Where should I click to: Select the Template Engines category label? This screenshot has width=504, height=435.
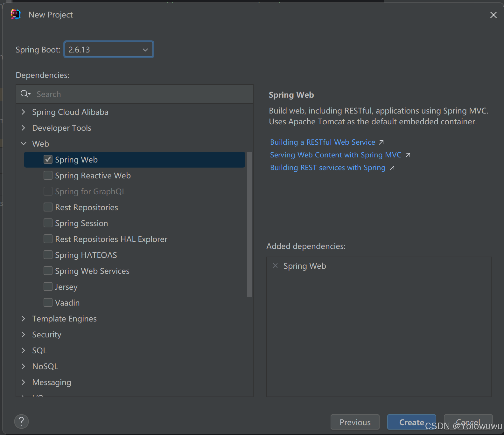tap(64, 319)
